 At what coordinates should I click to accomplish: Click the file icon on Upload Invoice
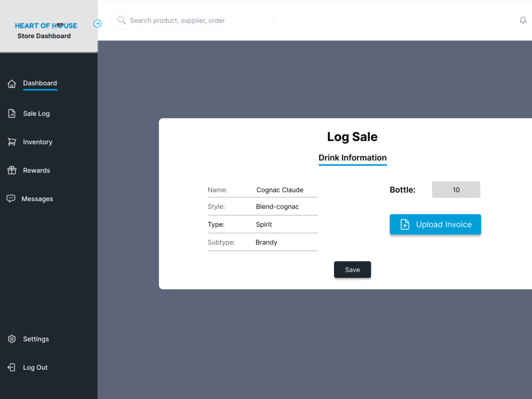click(x=405, y=225)
